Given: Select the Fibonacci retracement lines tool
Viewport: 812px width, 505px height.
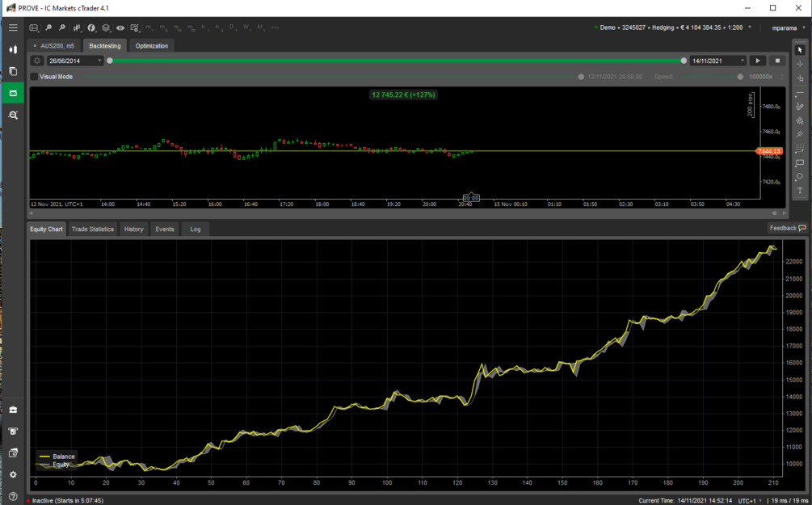Looking at the screenshot, I should [x=800, y=149].
